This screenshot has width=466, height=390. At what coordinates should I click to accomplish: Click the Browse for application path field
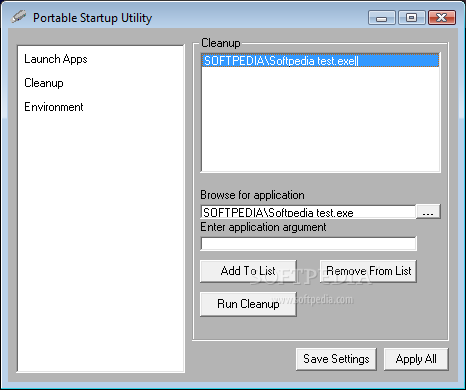pyautogui.click(x=308, y=212)
